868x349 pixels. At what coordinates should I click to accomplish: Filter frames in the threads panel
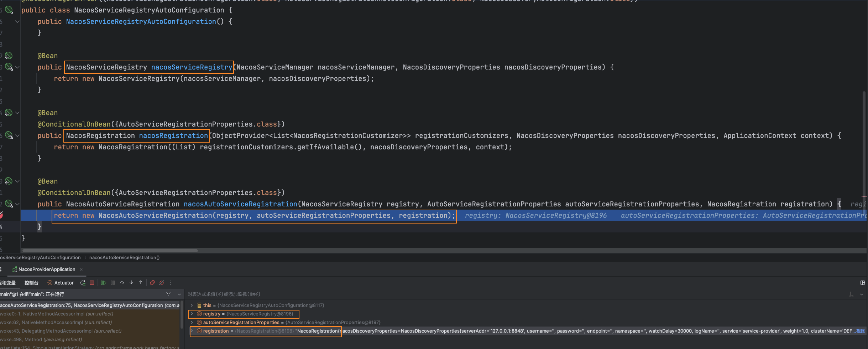[168, 294]
